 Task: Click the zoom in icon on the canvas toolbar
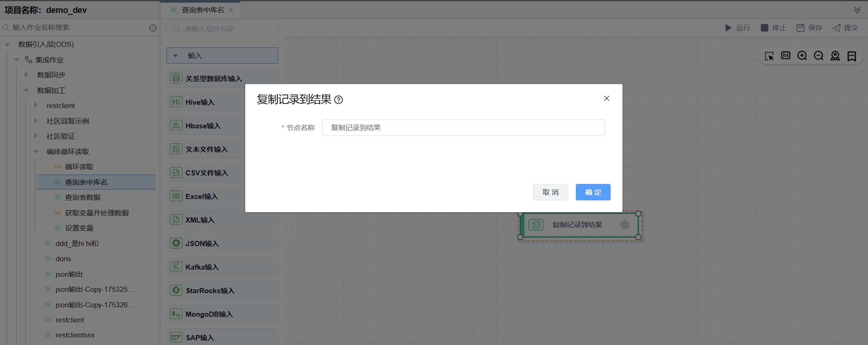(x=802, y=56)
